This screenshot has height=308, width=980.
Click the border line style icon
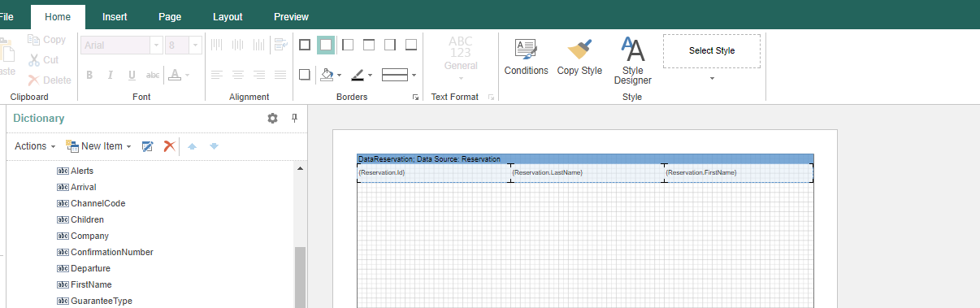point(395,75)
